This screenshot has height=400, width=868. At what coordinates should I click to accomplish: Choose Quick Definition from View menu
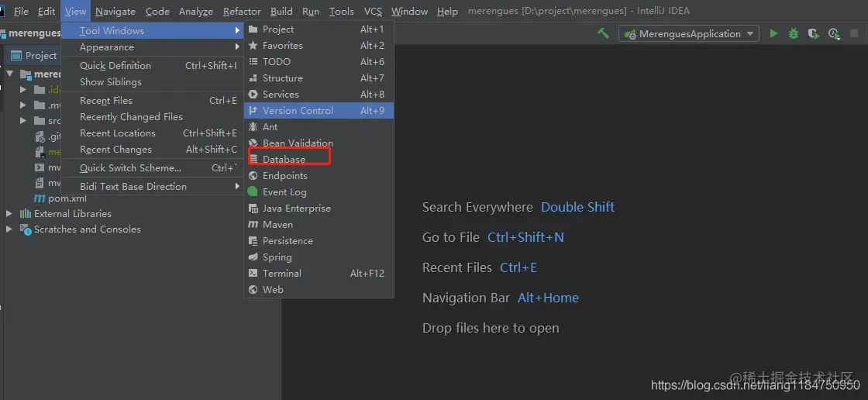point(152,65)
